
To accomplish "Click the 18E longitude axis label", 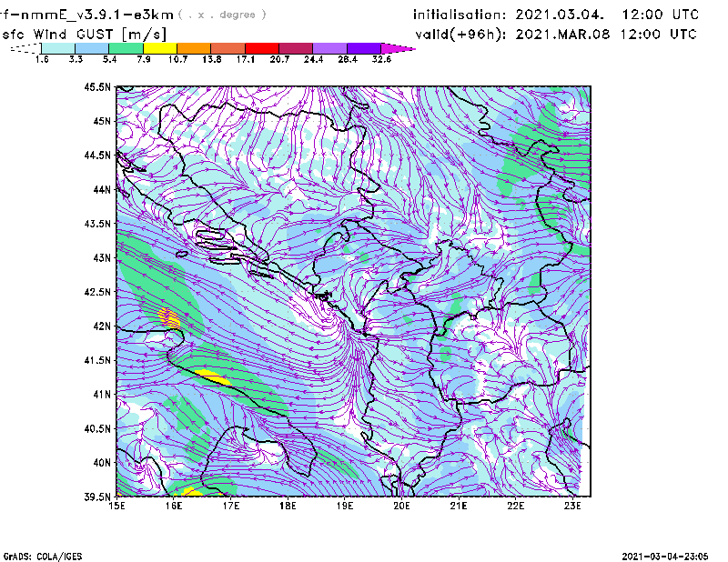I will click(x=288, y=506).
